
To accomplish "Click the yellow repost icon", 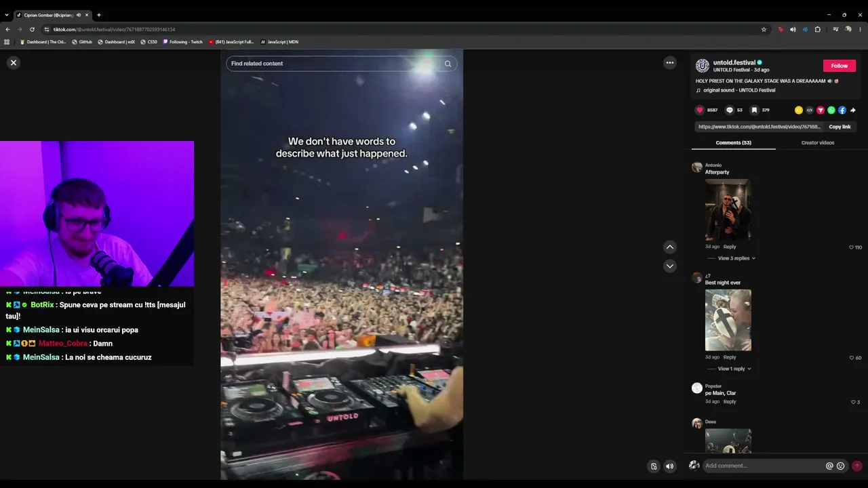I will [x=799, y=110].
